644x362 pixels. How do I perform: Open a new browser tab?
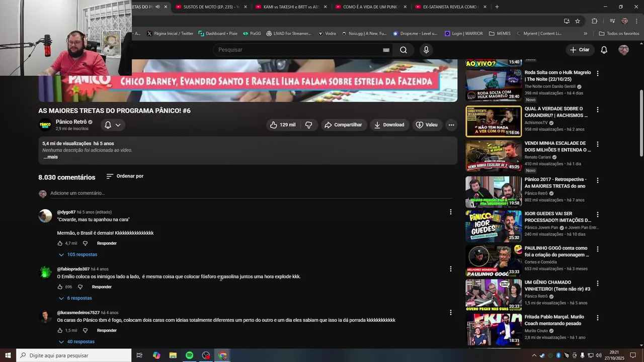click(x=497, y=7)
